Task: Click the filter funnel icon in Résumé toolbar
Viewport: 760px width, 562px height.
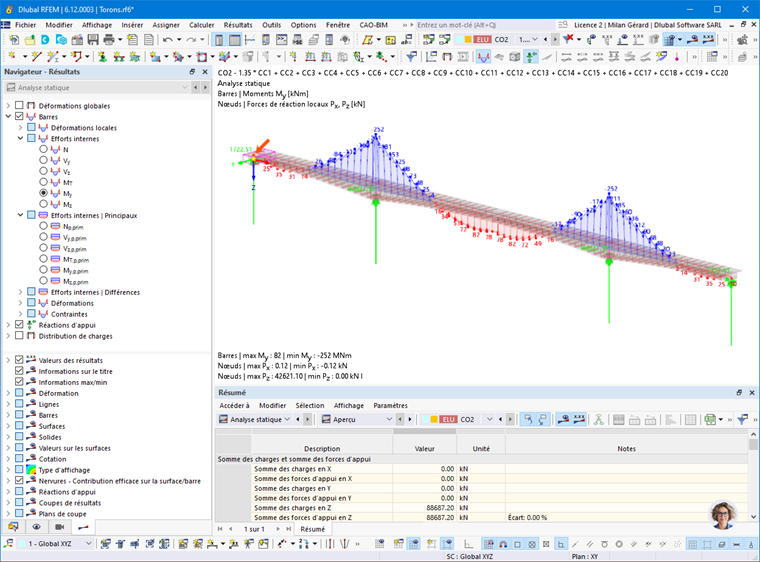Action: [743, 419]
